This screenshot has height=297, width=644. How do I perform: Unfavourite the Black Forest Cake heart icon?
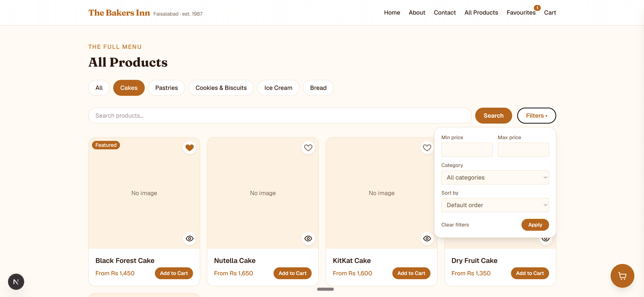point(189,148)
